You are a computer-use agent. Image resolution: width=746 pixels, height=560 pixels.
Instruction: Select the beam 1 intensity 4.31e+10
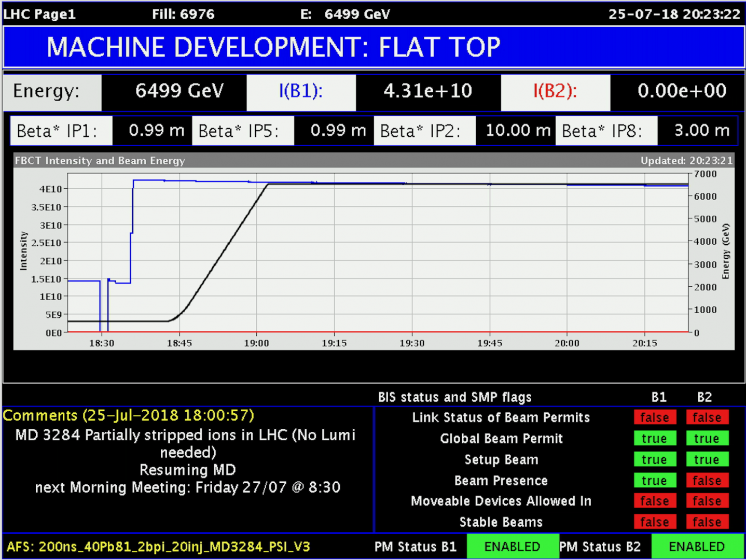point(428,92)
